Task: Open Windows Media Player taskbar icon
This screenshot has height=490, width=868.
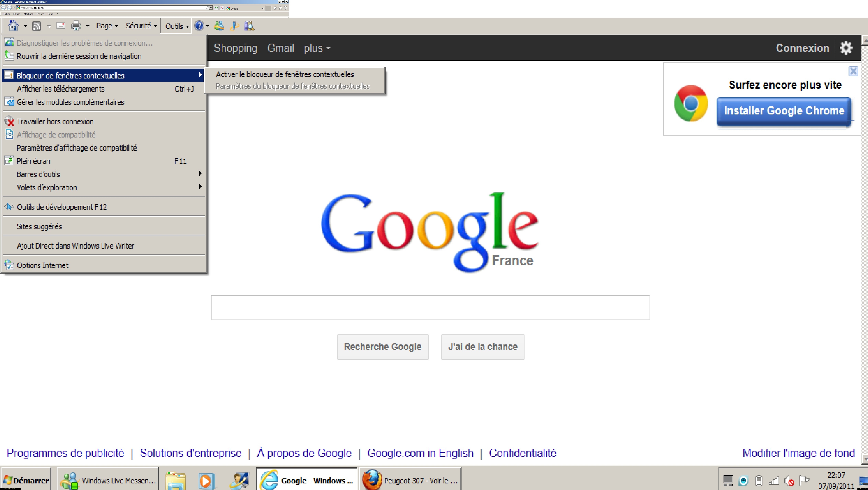Action: click(207, 480)
